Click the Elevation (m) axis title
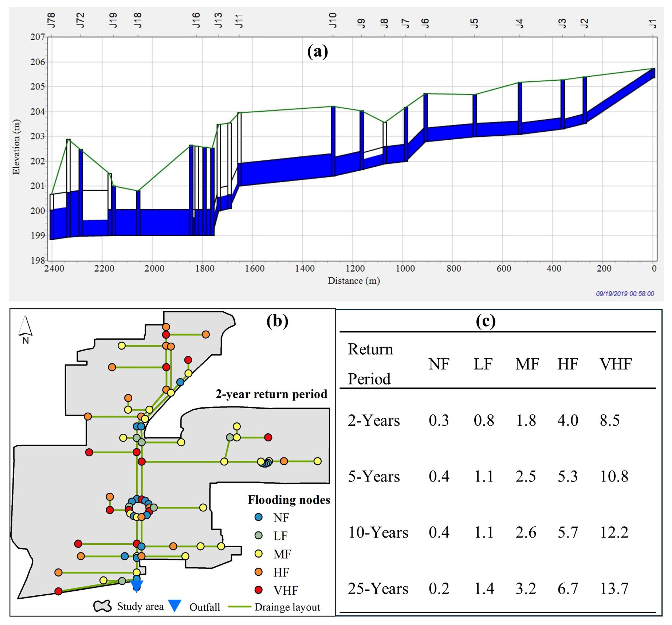Viewport: 672px width, 625px height. (x=16, y=147)
